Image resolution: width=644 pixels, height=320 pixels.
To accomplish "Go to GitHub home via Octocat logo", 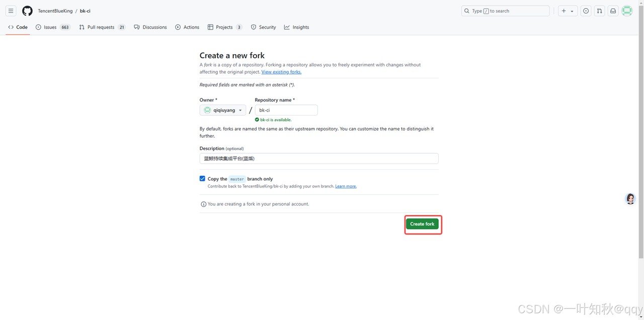I will [x=27, y=11].
